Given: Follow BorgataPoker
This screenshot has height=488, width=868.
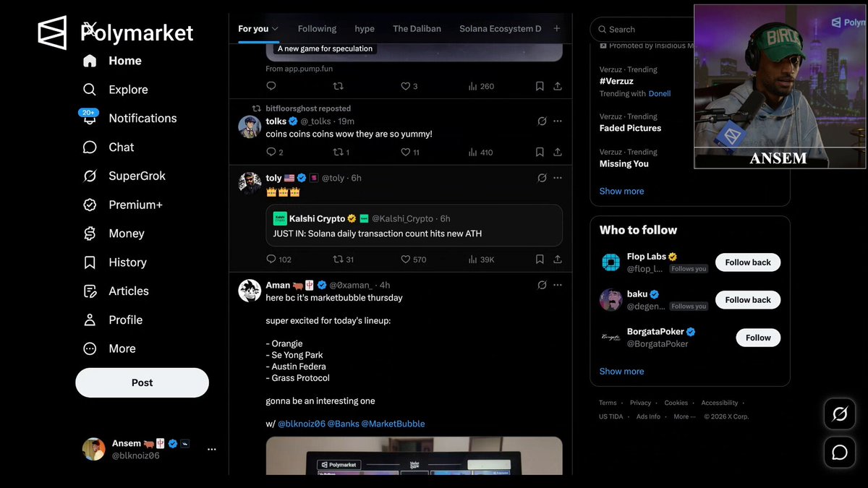Looking at the screenshot, I should coord(758,338).
